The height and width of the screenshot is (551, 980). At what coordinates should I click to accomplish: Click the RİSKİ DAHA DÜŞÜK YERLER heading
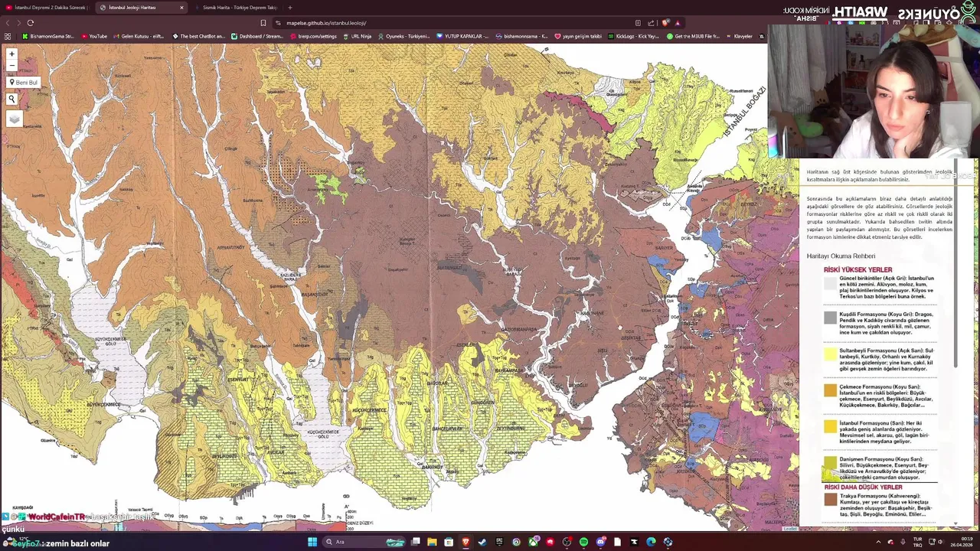click(x=863, y=487)
